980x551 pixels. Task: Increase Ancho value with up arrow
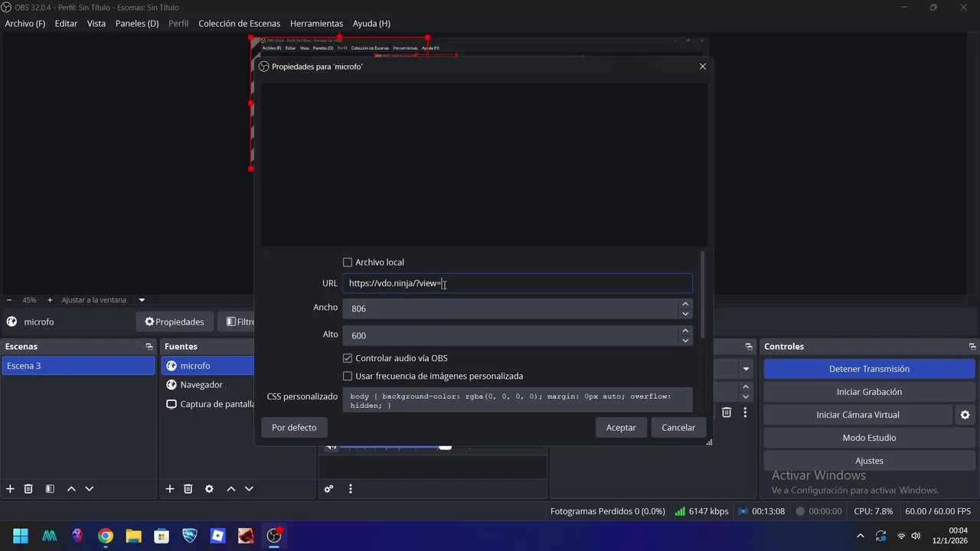[x=685, y=304]
